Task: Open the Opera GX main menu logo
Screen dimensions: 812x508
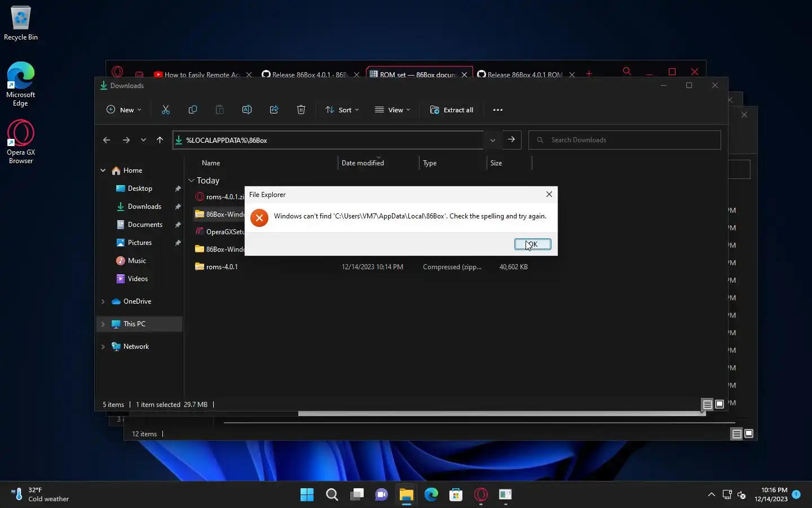Action: pyautogui.click(x=117, y=72)
